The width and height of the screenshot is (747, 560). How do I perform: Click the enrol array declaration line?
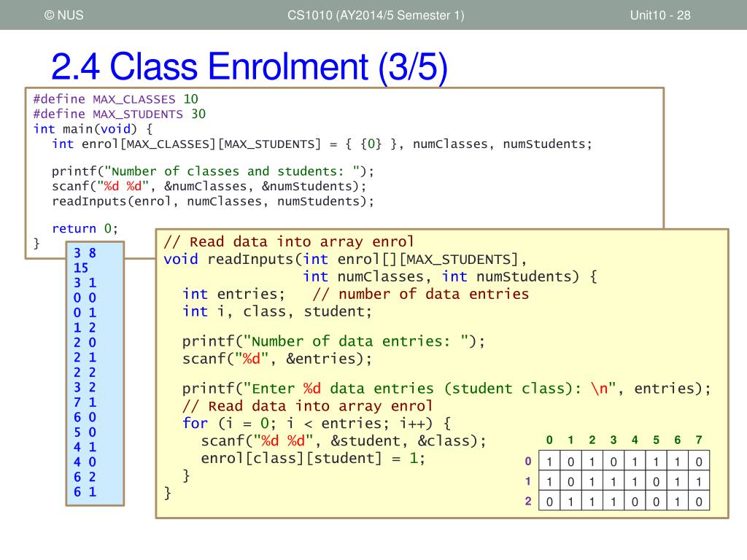coord(322,144)
